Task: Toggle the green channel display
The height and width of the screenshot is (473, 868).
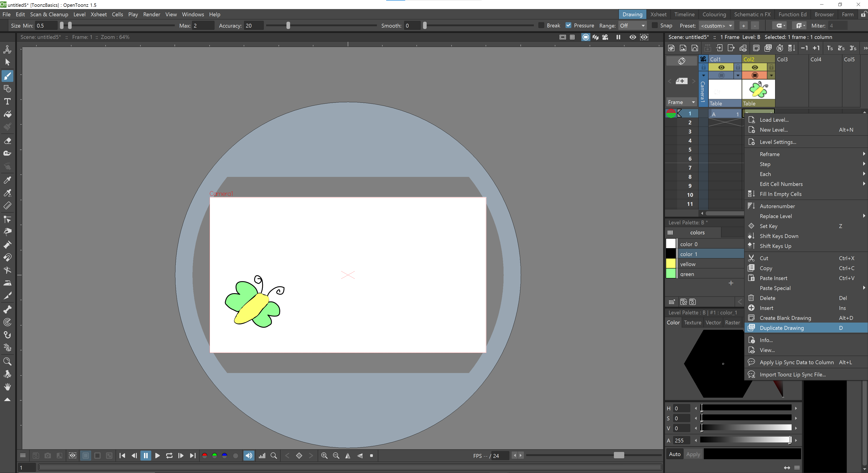Action: (215, 456)
